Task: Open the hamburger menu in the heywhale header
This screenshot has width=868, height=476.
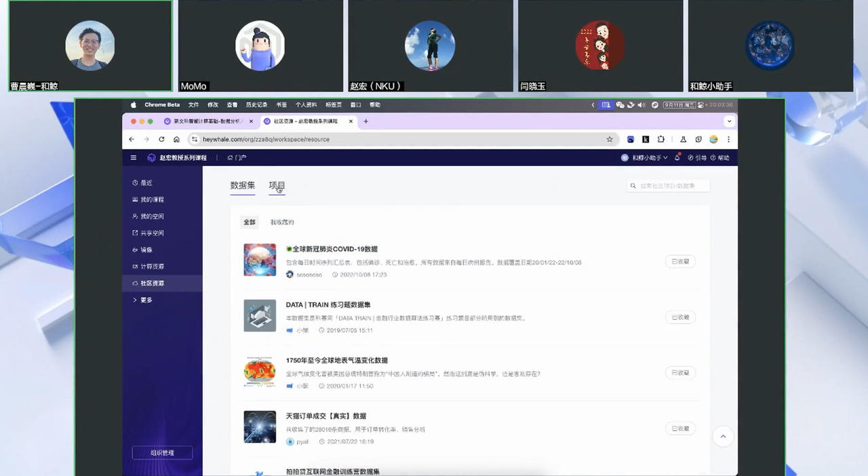Action: pos(134,158)
